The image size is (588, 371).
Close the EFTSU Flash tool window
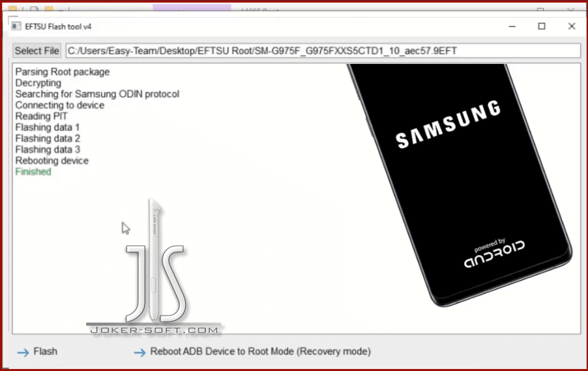572,26
